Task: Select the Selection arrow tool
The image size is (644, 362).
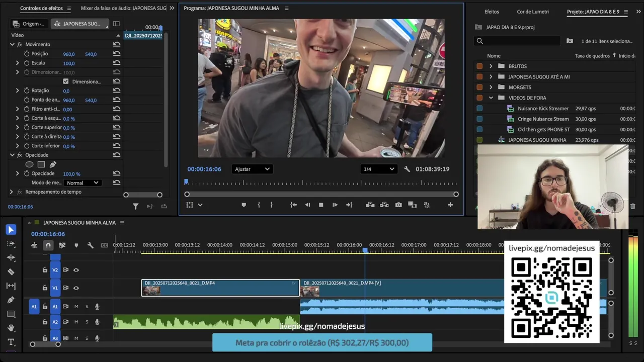Action: [x=11, y=230]
